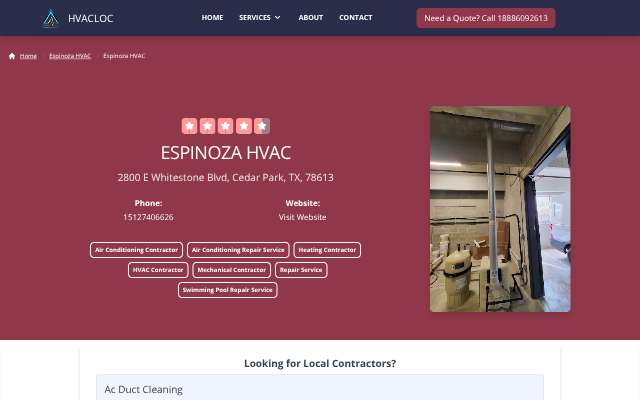Select the Heating Contractor tag

[327, 250]
